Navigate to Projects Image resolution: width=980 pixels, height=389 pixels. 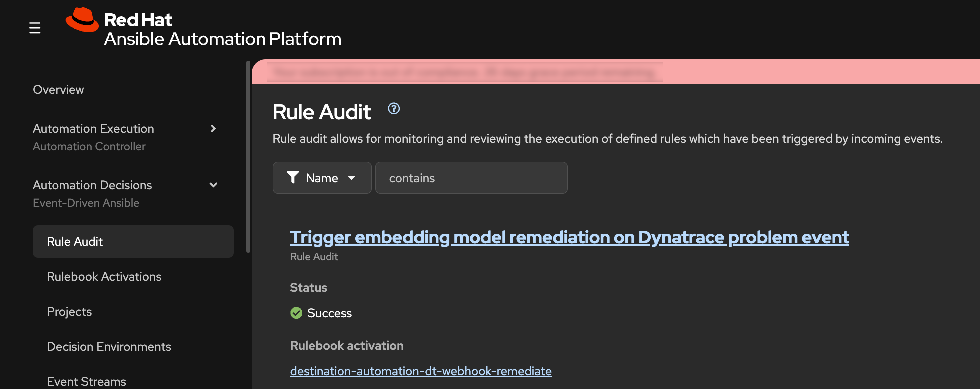click(x=69, y=312)
